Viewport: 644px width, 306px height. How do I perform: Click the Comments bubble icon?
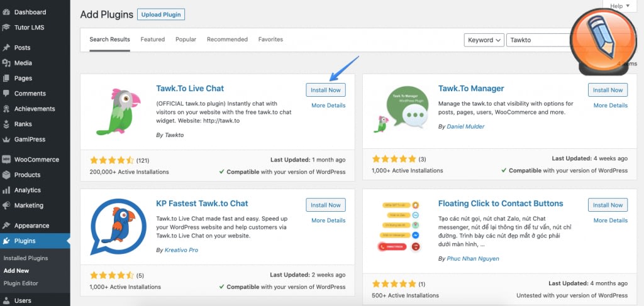[x=6, y=93]
